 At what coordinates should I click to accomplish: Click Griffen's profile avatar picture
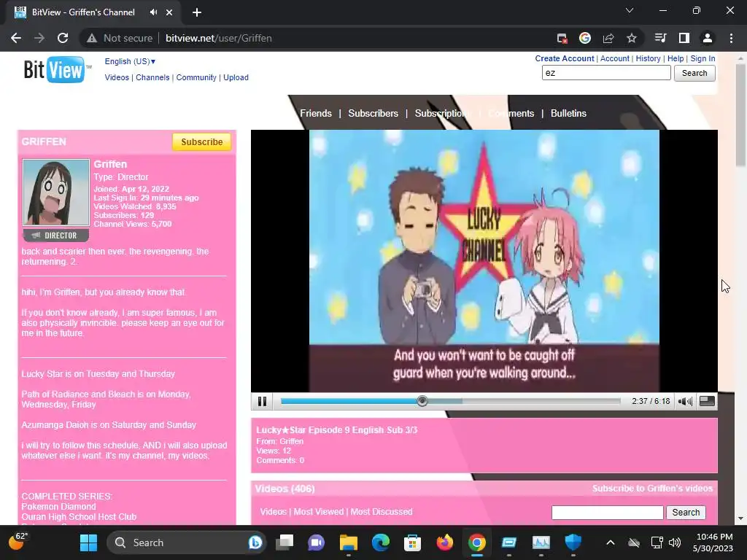[x=55, y=192]
